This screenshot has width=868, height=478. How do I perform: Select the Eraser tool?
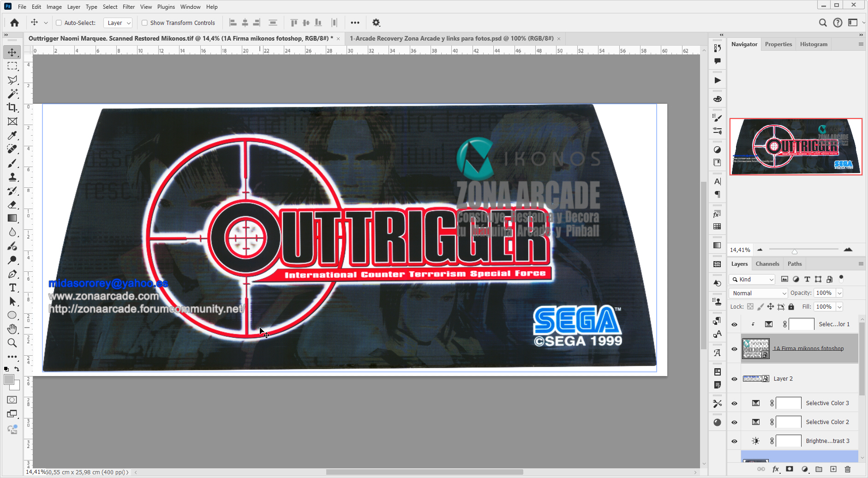pos(12,205)
